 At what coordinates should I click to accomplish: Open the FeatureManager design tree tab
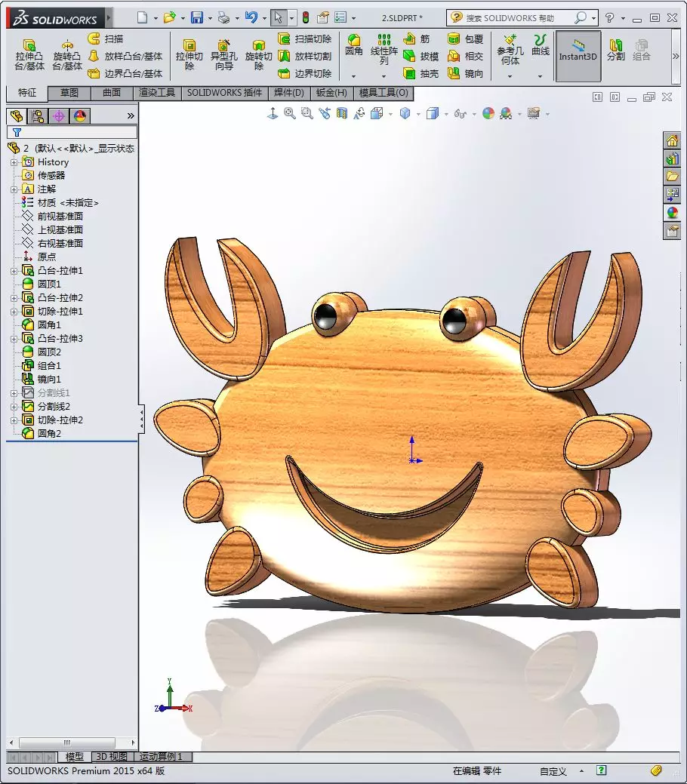pyautogui.click(x=17, y=116)
